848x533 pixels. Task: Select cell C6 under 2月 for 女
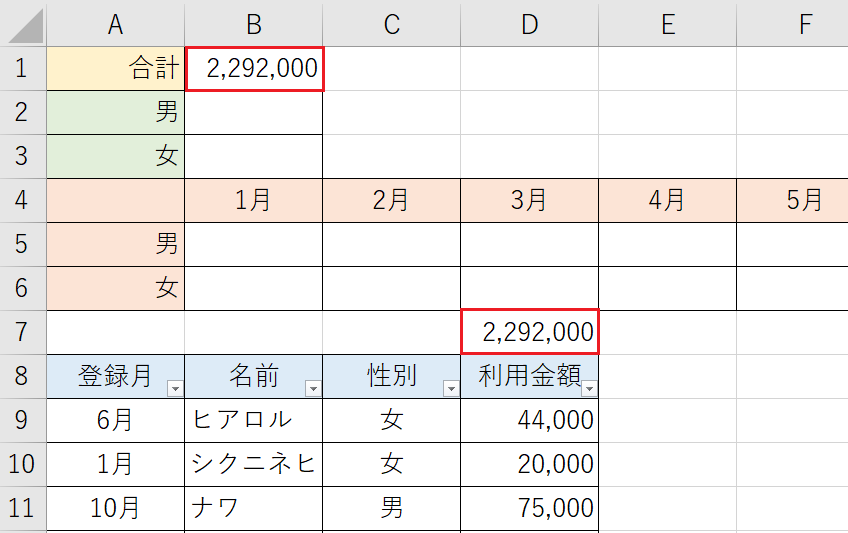coord(392,288)
